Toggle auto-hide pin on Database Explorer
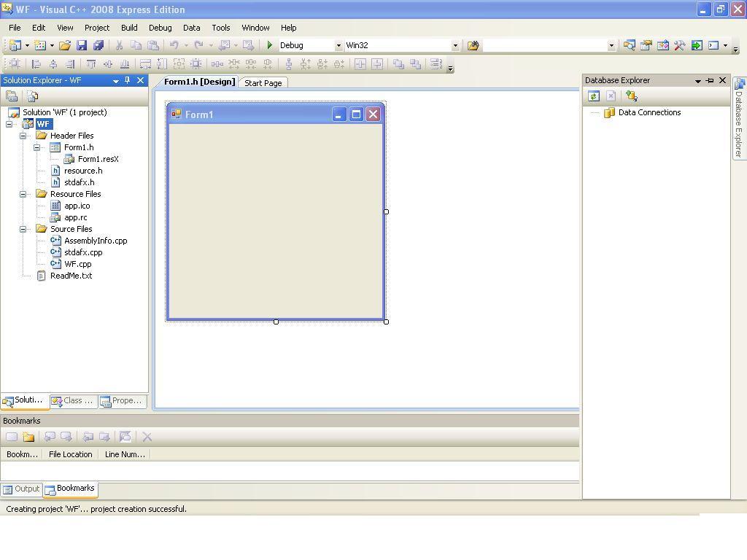 pos(710,80)
